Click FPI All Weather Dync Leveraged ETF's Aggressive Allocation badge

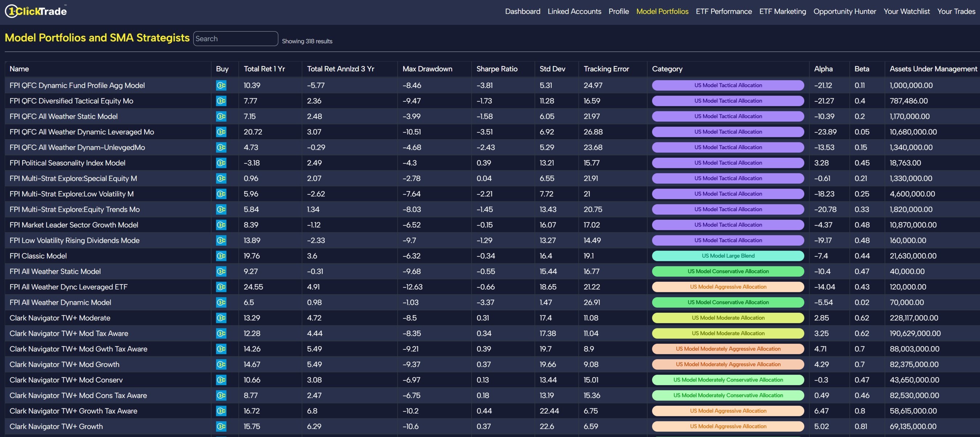point(728,287)
